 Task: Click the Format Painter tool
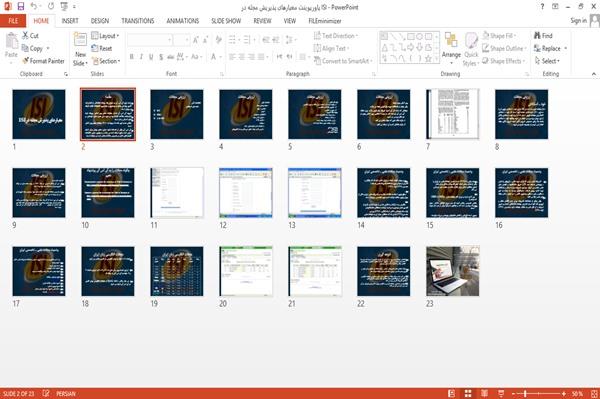point(43,61)
